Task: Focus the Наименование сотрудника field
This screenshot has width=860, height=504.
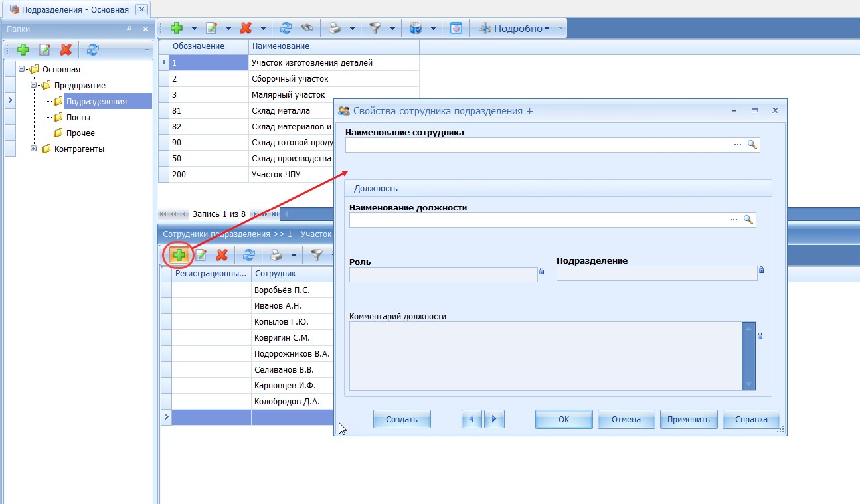Action: (x=539, y=145)
